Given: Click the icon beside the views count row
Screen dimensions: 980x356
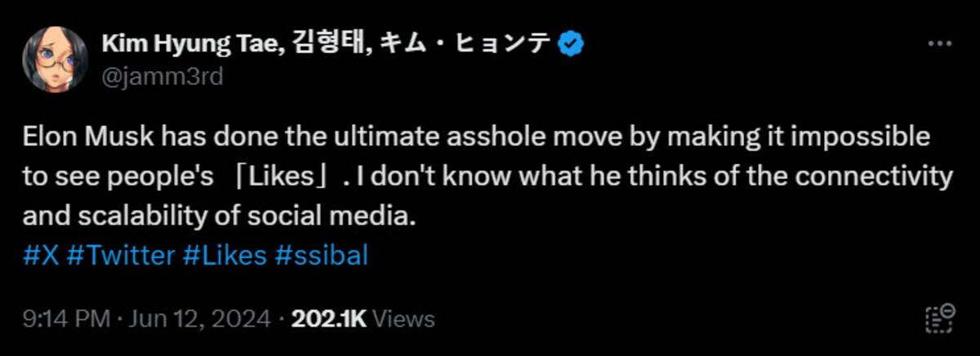Looking at the screenshot, I should click(x=939, y=318).
